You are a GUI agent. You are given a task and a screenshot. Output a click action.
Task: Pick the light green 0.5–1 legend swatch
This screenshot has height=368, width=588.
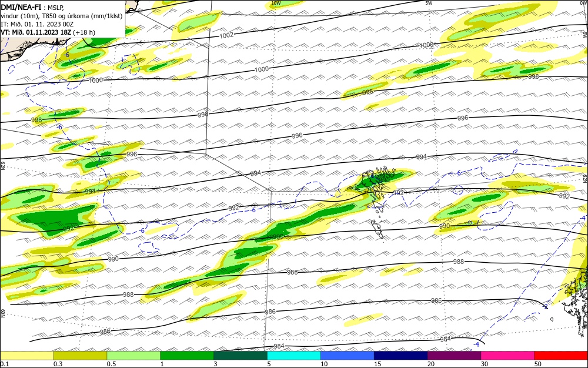coord(133,356)
